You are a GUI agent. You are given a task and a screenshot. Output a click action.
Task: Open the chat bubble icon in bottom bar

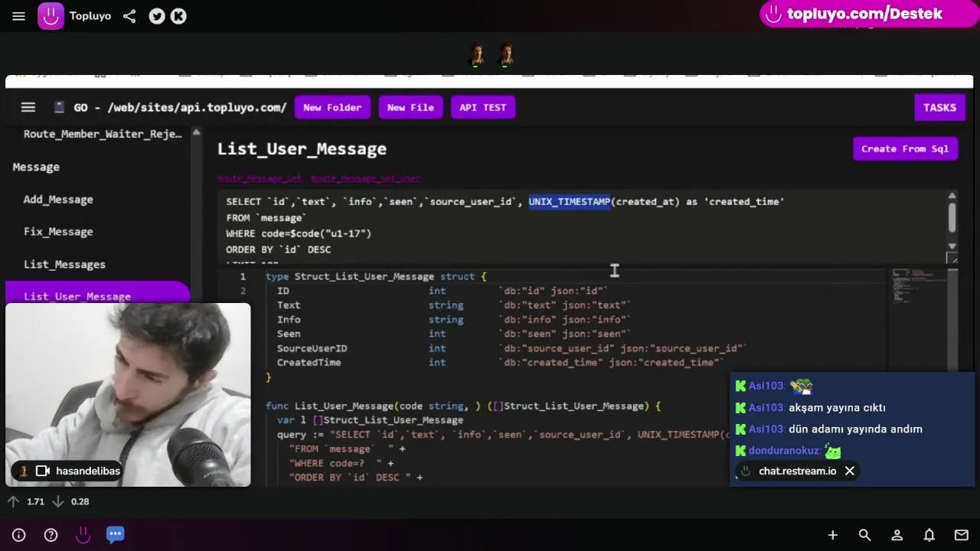115,534
